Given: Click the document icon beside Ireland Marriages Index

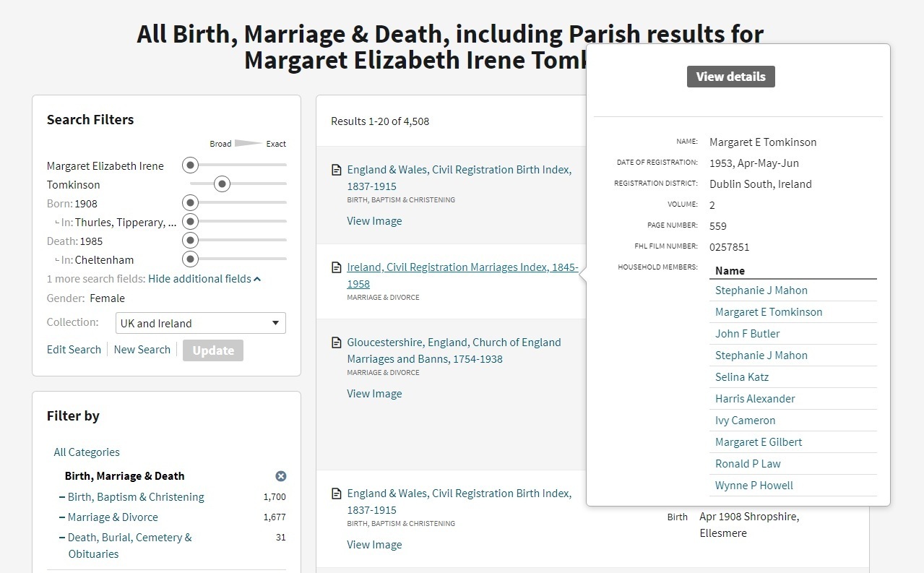Looking at the screenshot, I should [336, 268].
